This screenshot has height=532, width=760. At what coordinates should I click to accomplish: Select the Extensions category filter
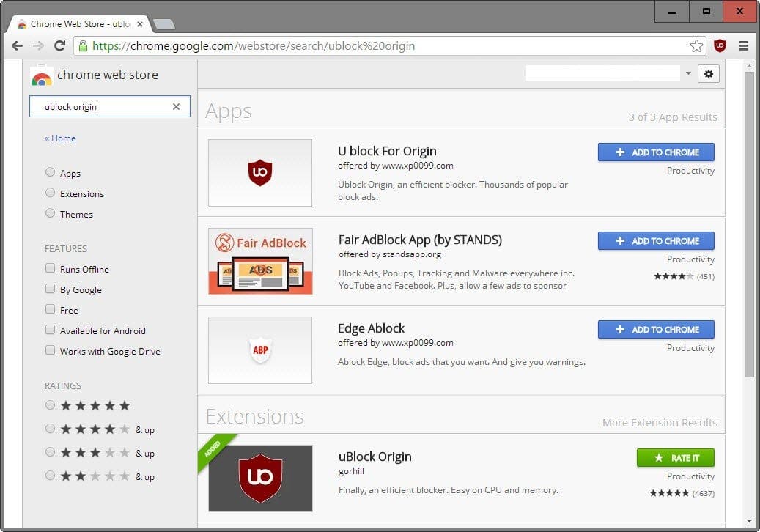[x=50, y=193]
